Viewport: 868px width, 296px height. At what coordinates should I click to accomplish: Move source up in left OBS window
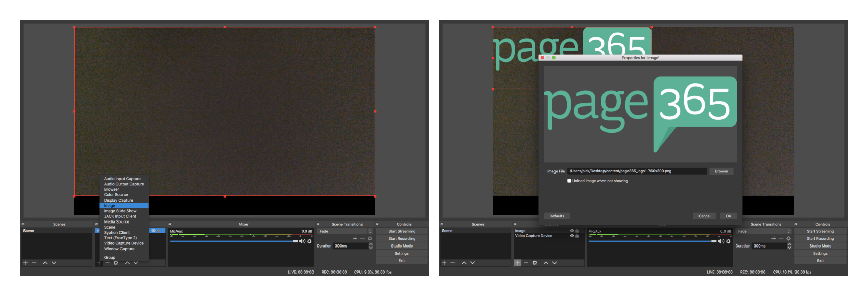pyautogui.click(x=127, y=263)
